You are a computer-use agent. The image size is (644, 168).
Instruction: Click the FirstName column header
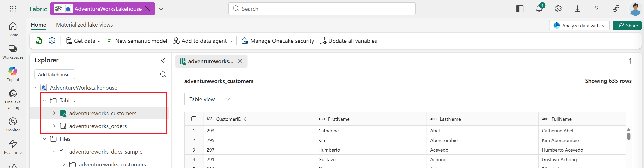[x=371, y=119]
